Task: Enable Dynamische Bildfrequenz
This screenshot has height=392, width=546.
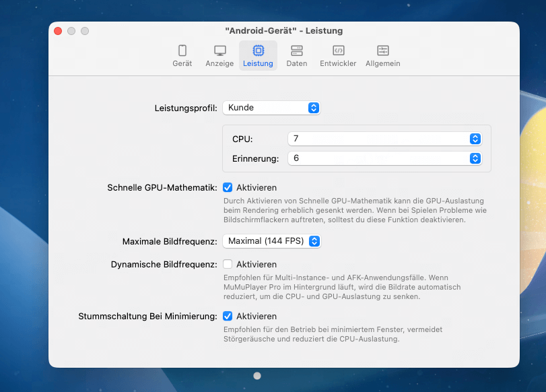Action: coord(227,264)
